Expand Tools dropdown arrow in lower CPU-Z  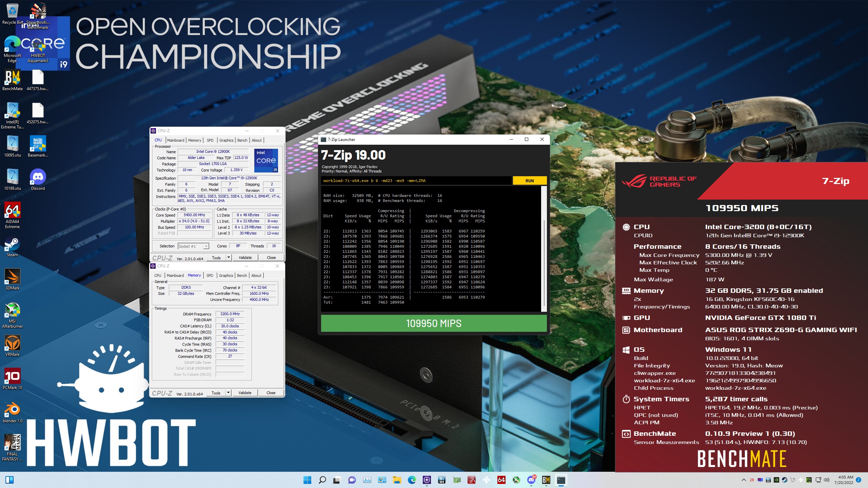coord(228,393)
